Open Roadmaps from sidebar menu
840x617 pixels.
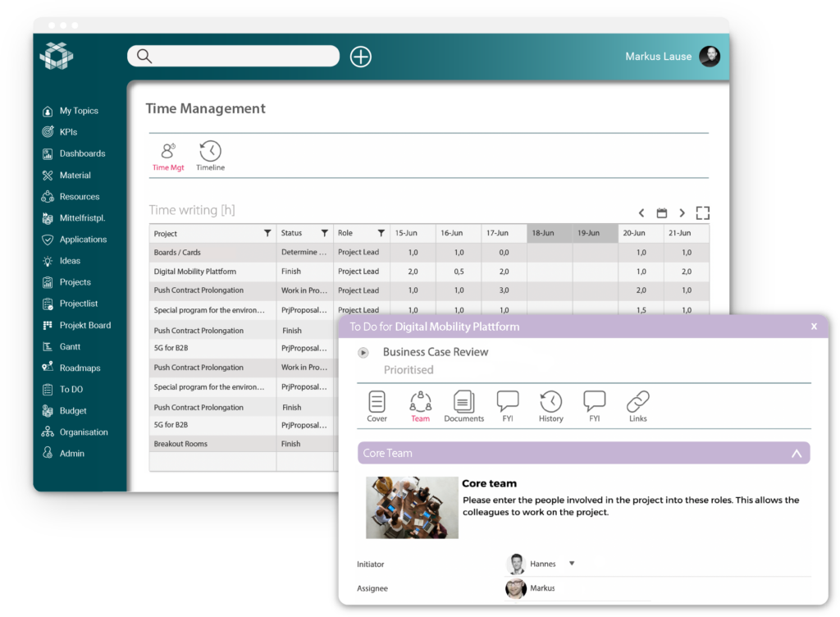coord(78,368)
